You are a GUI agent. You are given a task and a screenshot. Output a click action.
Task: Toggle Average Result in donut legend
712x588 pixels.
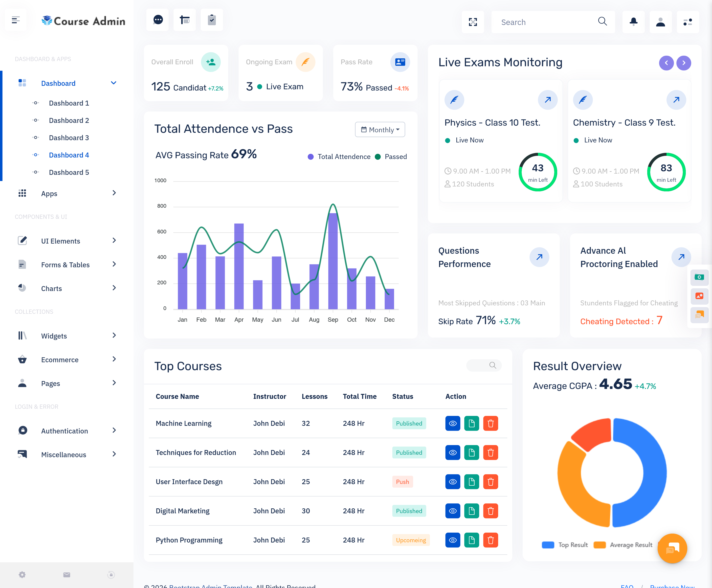(623, 545)
